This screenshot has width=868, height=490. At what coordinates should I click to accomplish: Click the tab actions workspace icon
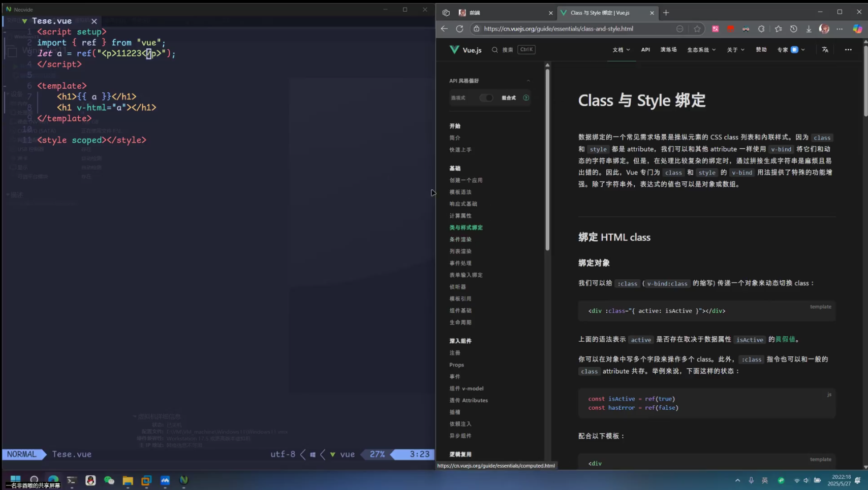446,13
